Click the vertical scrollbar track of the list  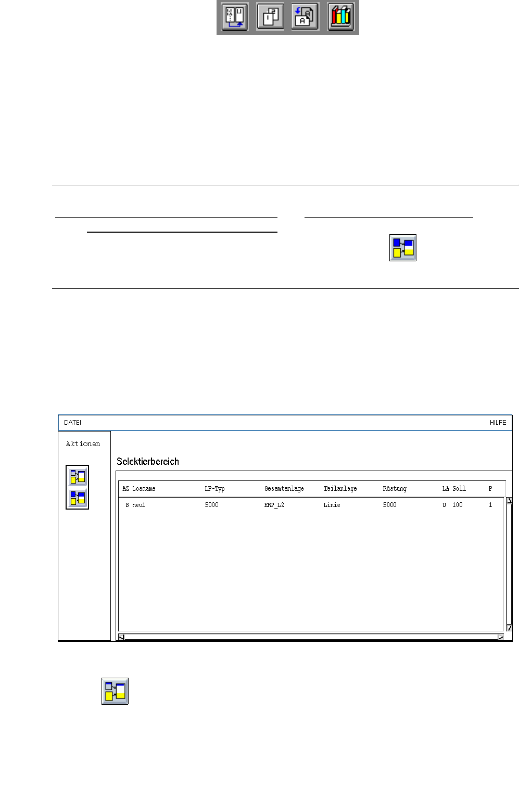(509, 564)
